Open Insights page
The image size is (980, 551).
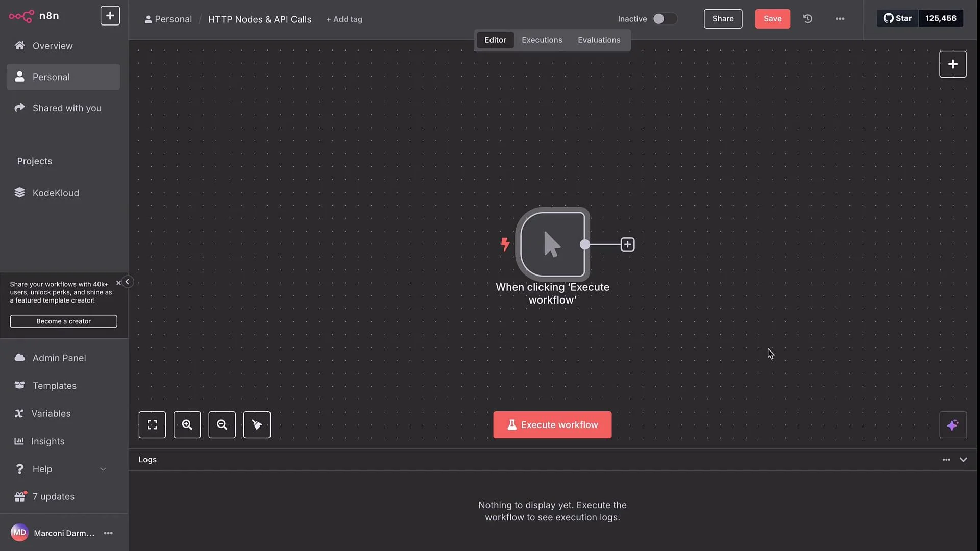tap(63, 441)
